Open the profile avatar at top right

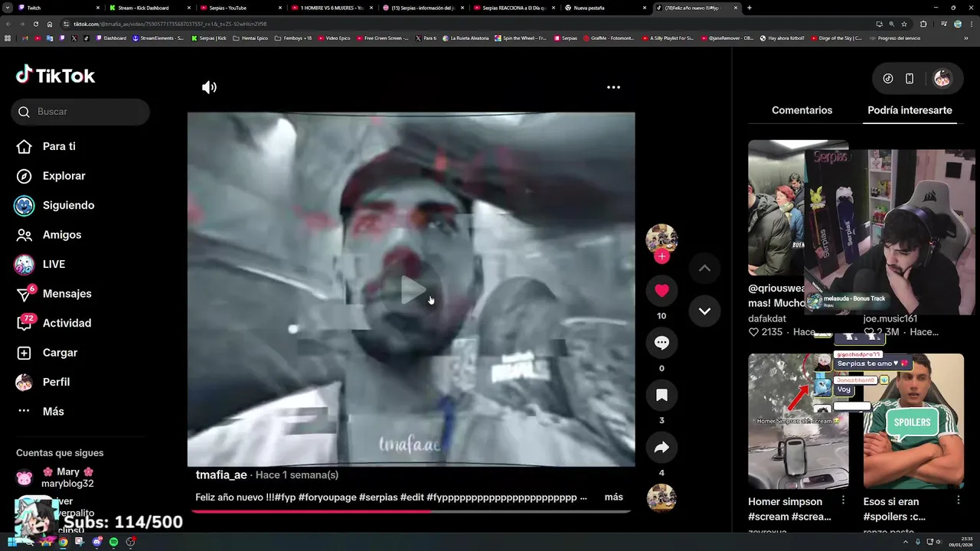[x=942, y=78]
